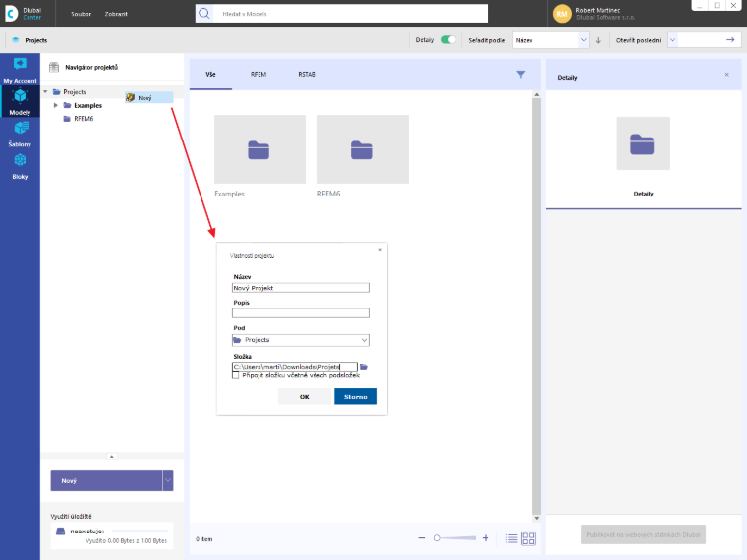
Task: Click Publikovat na webových stránkách Dlubal
Action: coord(643,534)
